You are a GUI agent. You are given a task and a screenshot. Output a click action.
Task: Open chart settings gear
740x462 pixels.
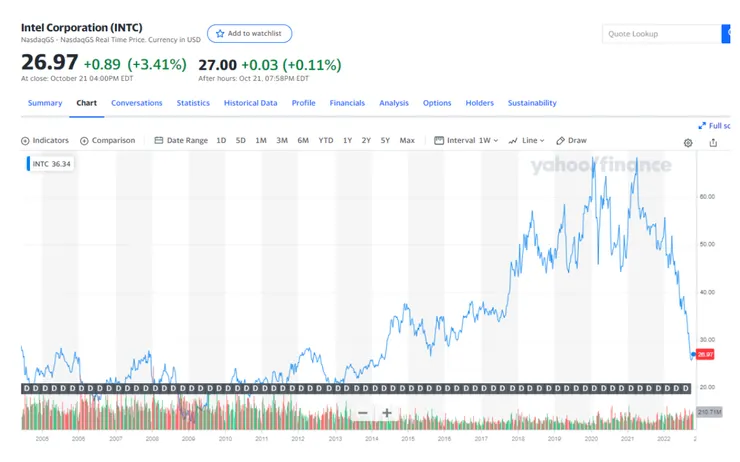tap(688, 142)
